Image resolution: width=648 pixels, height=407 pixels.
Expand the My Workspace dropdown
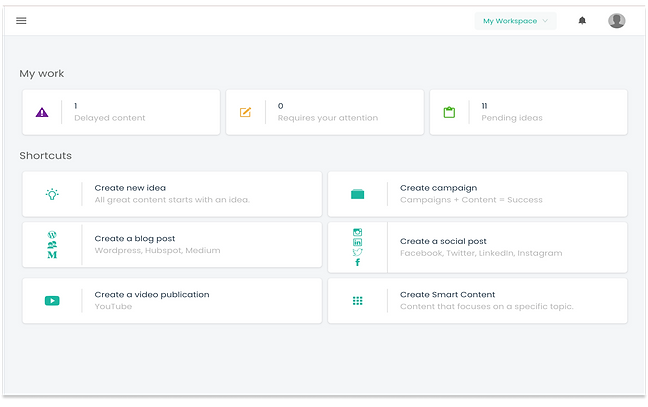click(515, 21)
